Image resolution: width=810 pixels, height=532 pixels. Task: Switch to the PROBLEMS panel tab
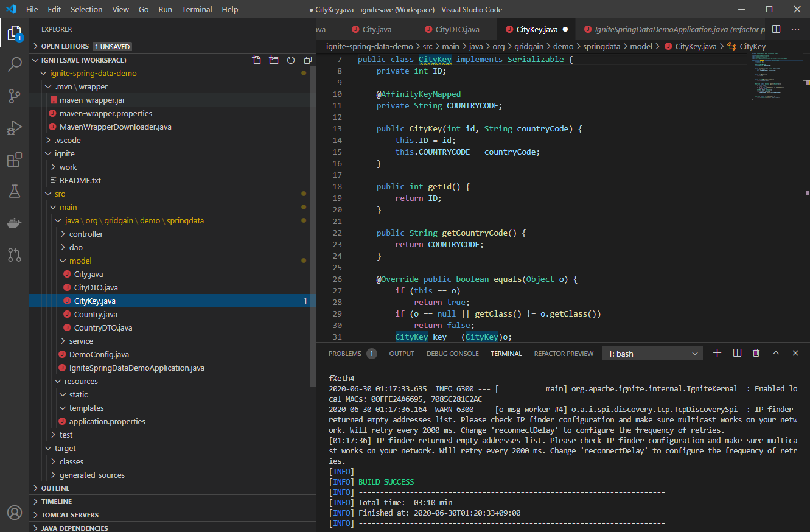pos(344,354)
